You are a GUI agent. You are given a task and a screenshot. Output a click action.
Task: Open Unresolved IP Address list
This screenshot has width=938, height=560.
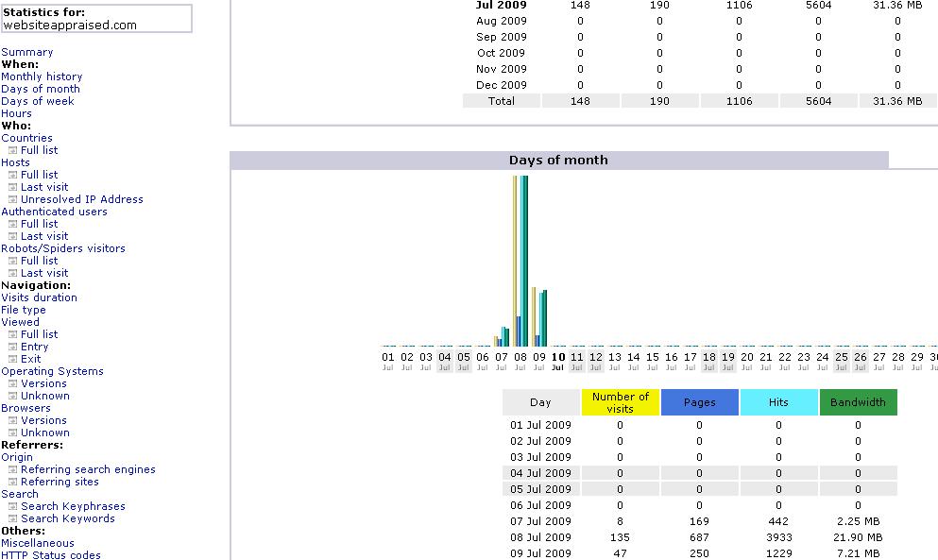pos(82,199)
